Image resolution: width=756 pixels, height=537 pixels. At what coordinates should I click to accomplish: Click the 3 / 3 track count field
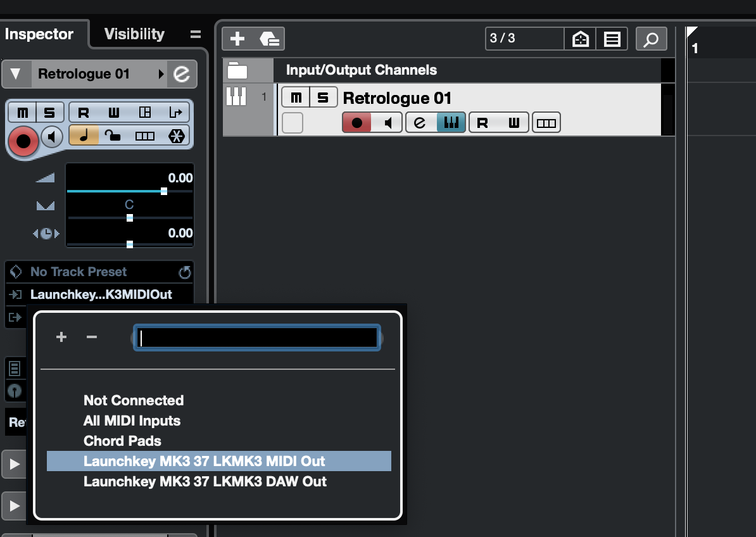pos(524,39)
